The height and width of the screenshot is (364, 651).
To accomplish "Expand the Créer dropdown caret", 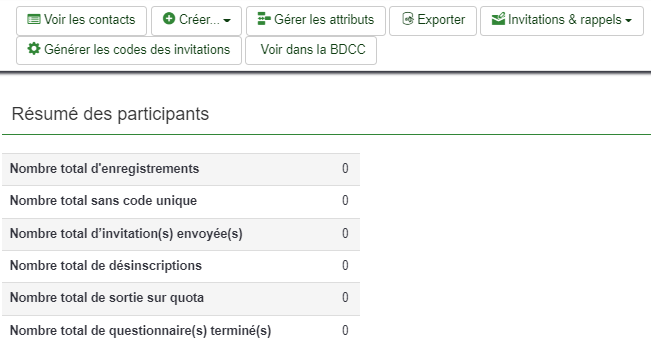I will point(227,20).
